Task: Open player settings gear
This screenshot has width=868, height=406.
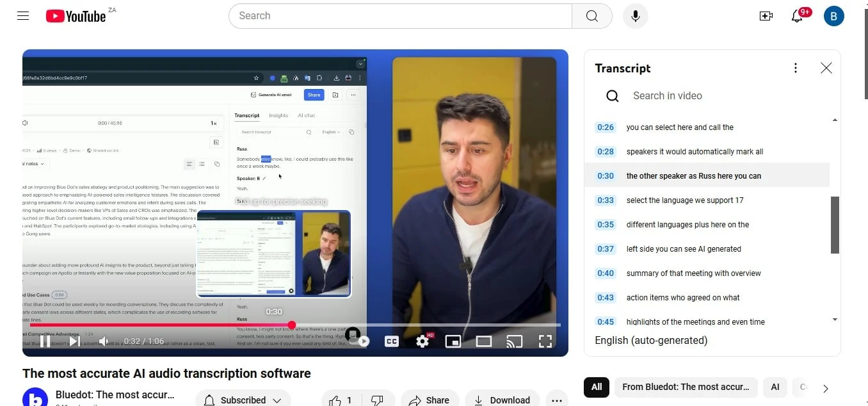Action: (422, 341)
